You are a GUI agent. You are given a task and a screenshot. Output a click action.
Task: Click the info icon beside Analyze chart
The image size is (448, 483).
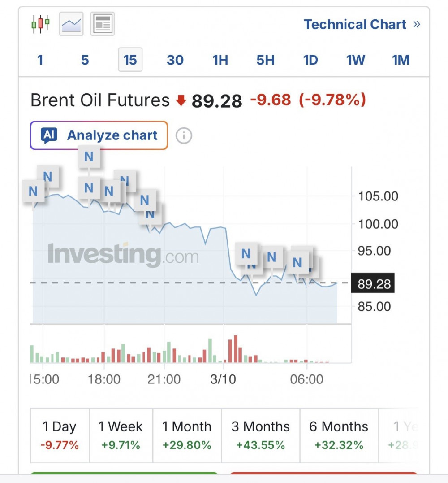pyautogui.click(x=184, y=135)
